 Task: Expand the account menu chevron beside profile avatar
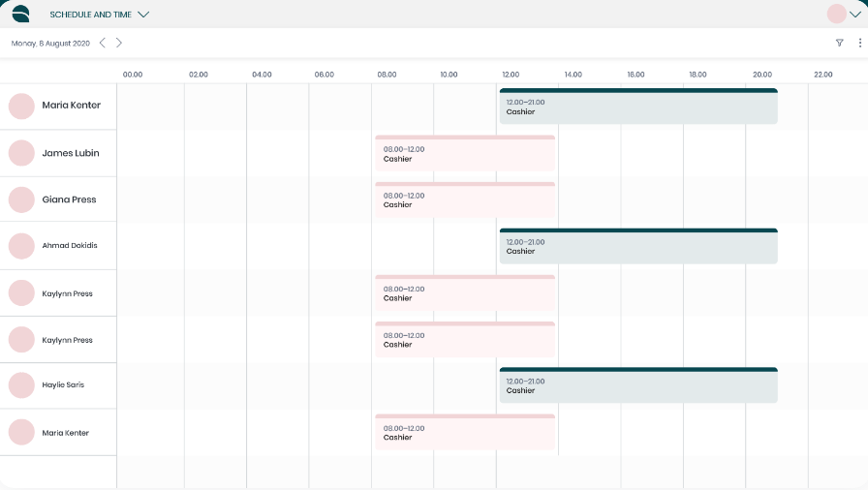pyautogui.click(x=854, y=14)
